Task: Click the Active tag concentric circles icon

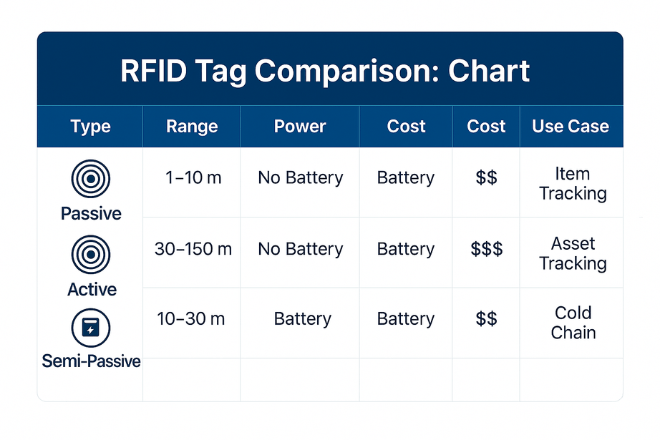Action: tap(90, 254)
